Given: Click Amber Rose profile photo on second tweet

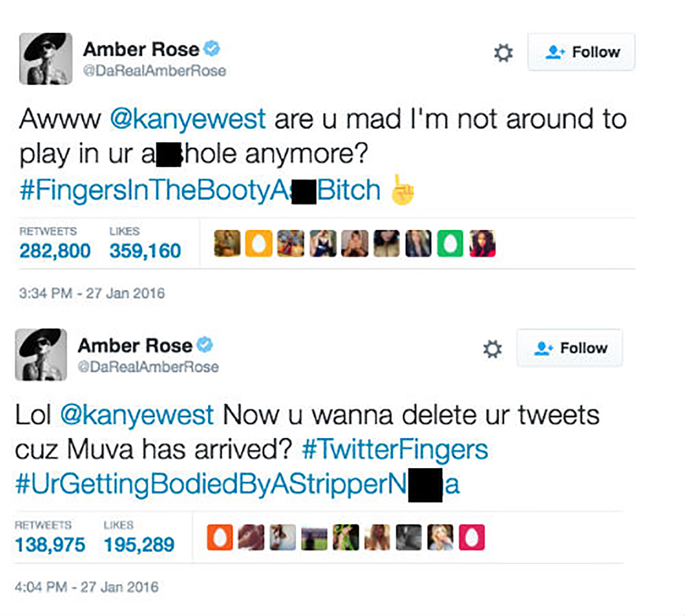Looking at the screenshot, I should (41, 355).
